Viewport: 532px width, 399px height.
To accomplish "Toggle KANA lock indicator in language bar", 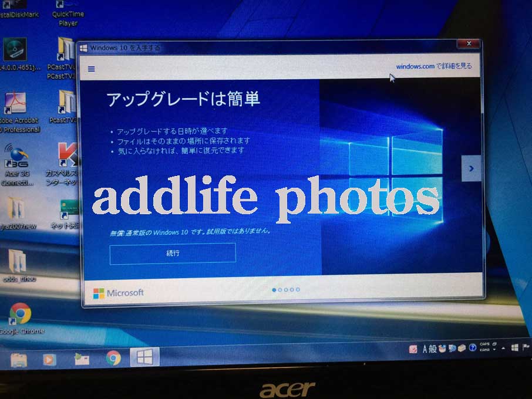I will click(484, 350).
